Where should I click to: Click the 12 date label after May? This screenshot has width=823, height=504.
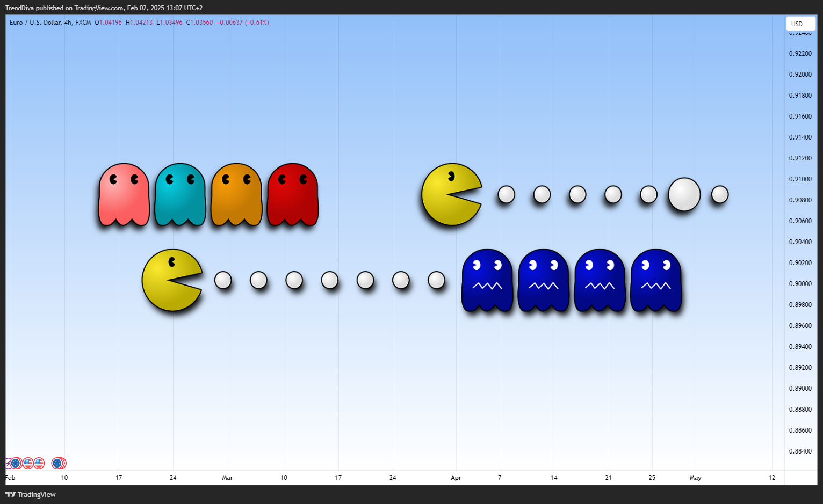coord(772,478)
